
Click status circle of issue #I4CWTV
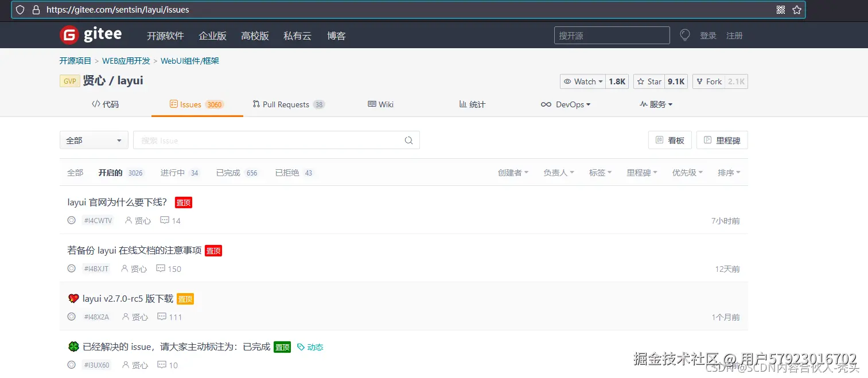(x=72, y=220)
